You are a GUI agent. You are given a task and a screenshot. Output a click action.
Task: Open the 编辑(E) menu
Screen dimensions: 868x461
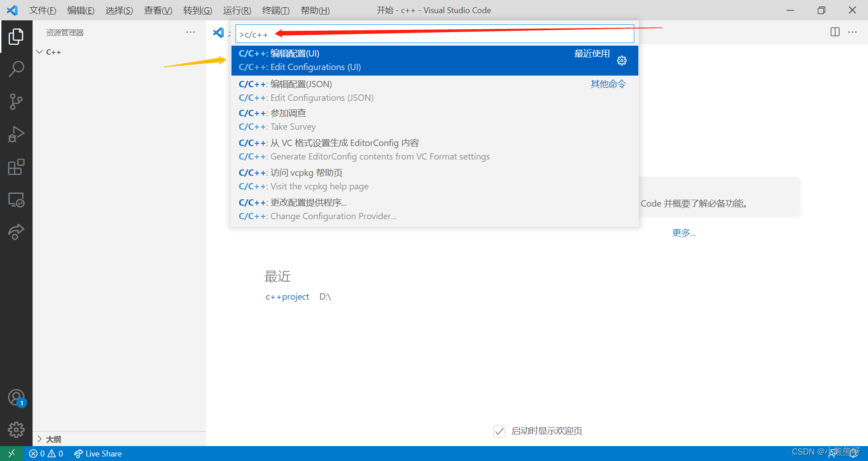click(80, 10)
